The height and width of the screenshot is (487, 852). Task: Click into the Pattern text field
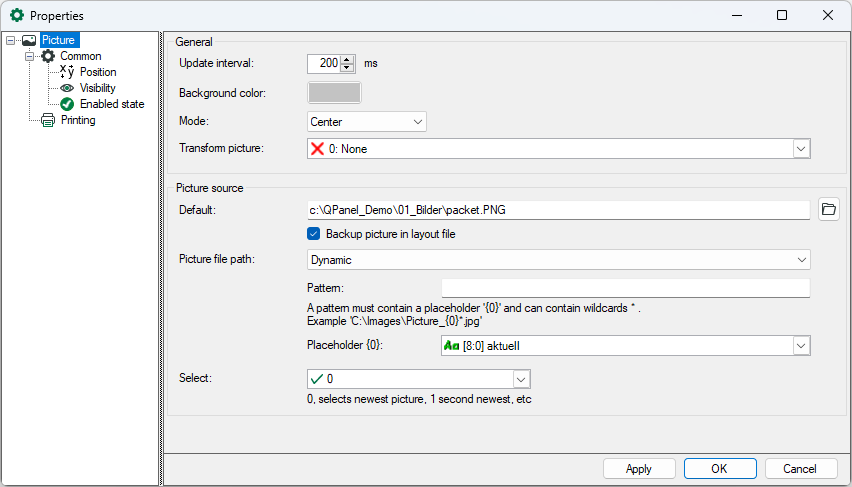[x=625, y=288]
